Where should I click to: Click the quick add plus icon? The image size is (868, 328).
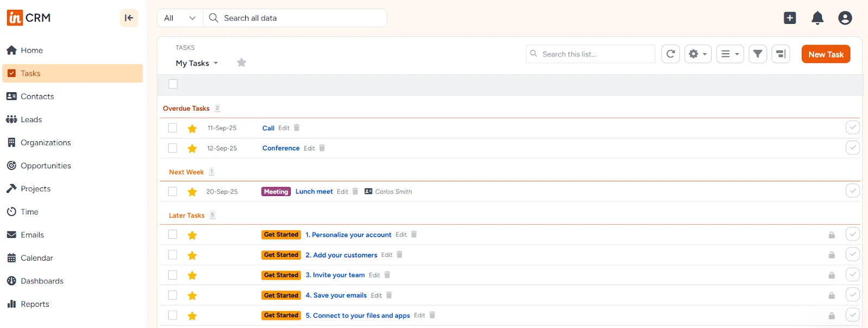coord(790,18)
